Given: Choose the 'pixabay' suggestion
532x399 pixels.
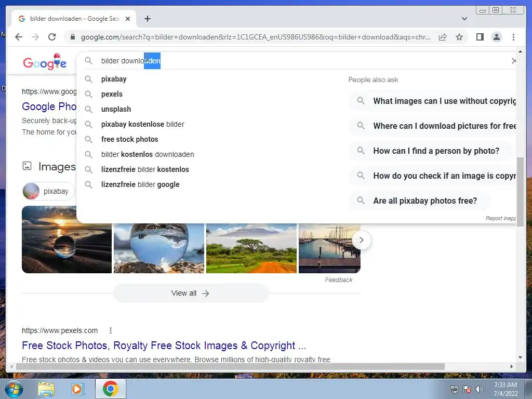Looking at the screenshot, I should (114, 79).
